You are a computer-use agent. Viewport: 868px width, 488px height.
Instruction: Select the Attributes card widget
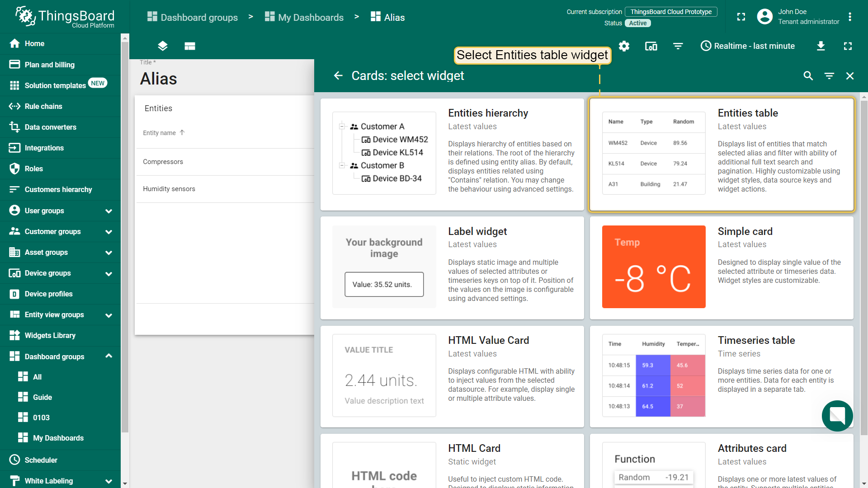click(x=722, y=461)
